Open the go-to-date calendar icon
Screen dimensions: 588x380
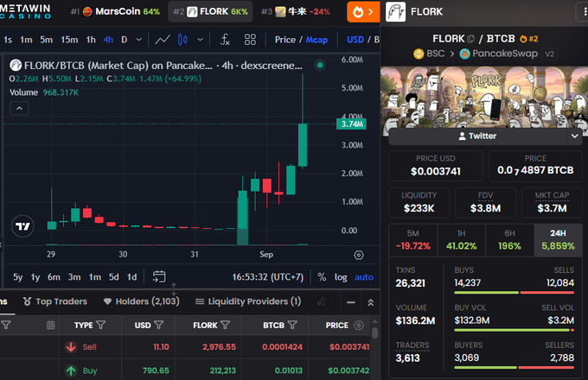(159, 276)
